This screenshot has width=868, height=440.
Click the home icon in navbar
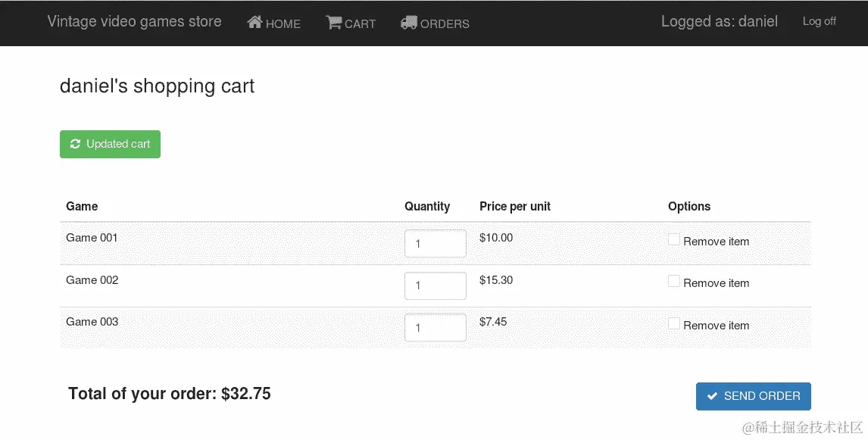tap(254, 23)
